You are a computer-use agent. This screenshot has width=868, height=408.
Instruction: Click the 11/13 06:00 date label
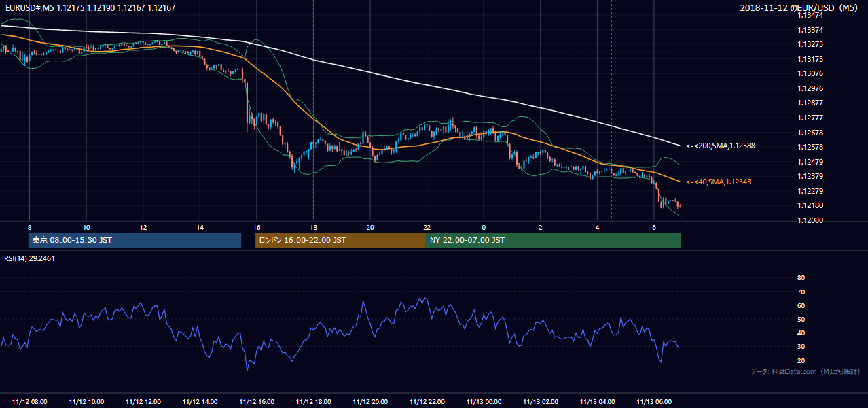654,402
